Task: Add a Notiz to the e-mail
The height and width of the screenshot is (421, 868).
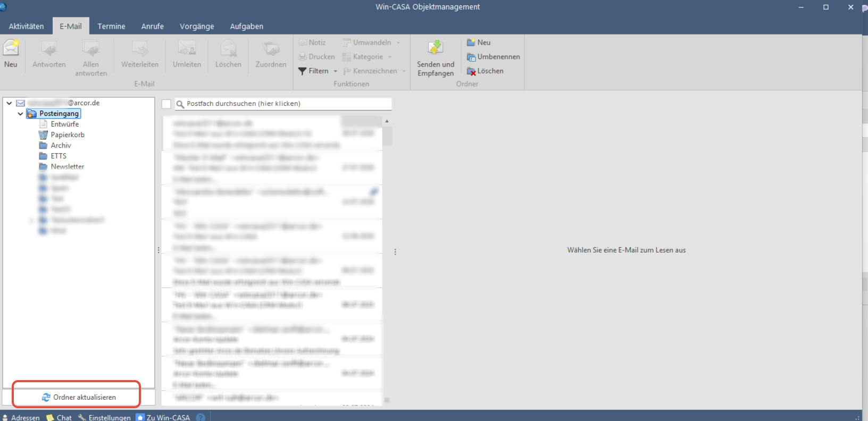Action: 312,43
